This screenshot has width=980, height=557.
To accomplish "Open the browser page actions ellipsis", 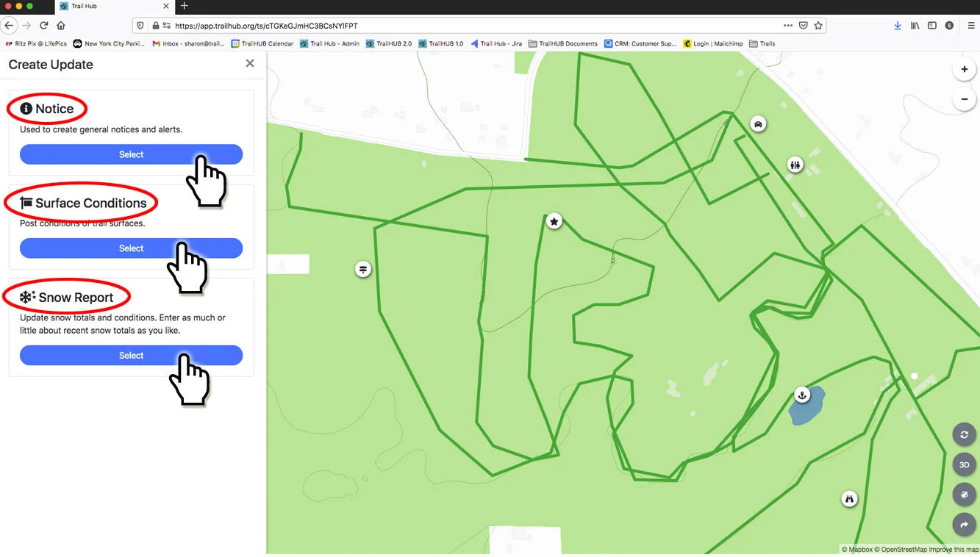I will [x=788, y=25].
